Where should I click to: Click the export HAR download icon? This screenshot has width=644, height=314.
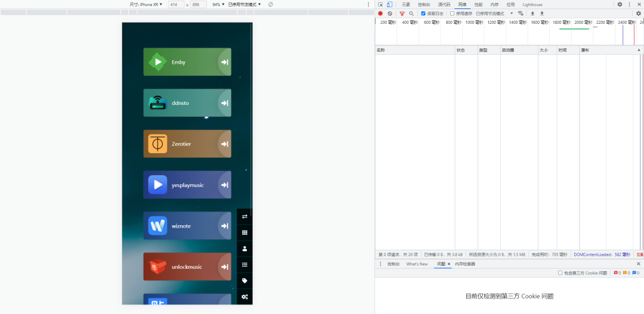coord(541,14)
